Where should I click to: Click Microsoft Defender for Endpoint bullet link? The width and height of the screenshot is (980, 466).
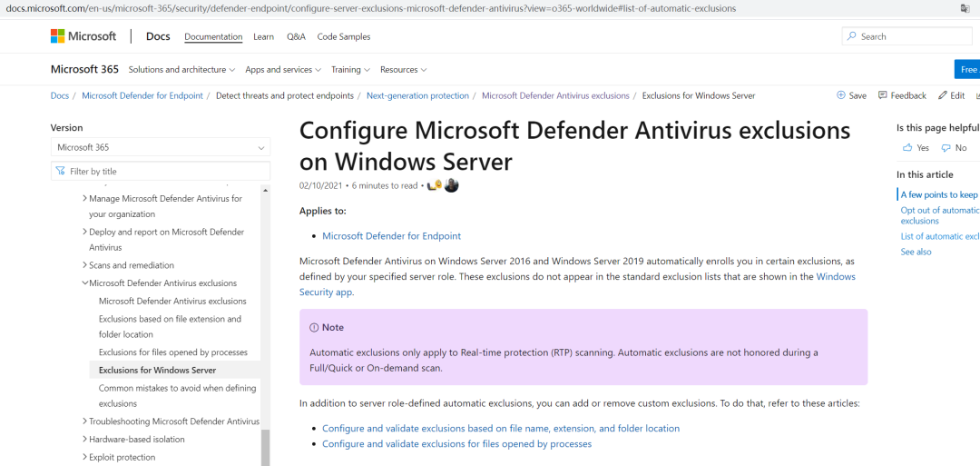[391, 236]
